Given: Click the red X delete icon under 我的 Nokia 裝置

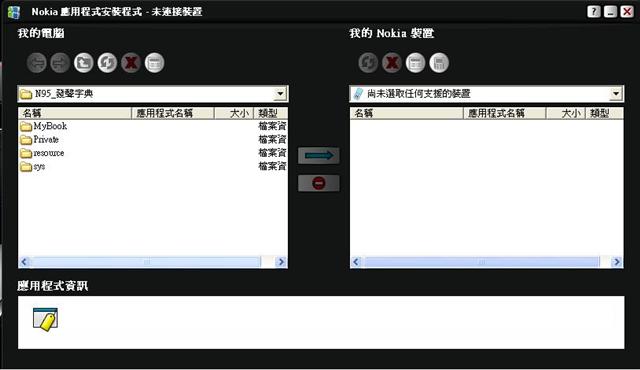Looking at the screenshot, I should click(x=392, y=63).
